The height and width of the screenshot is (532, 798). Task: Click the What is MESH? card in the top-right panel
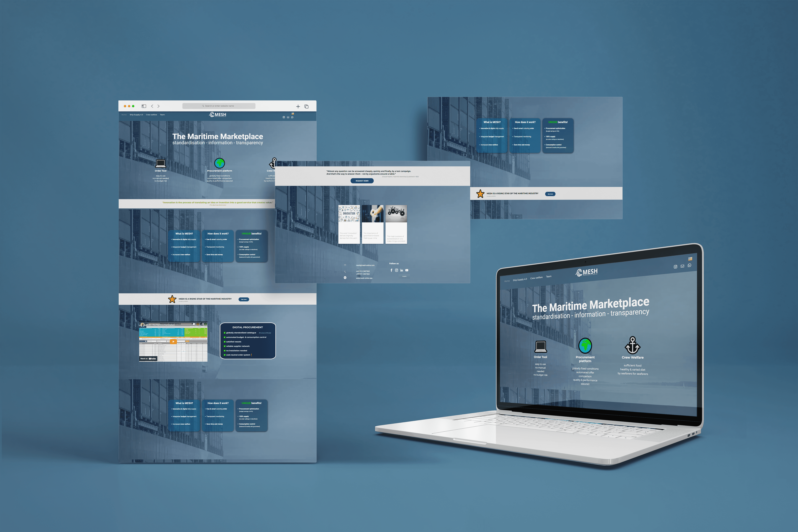(x=492, y=135)
